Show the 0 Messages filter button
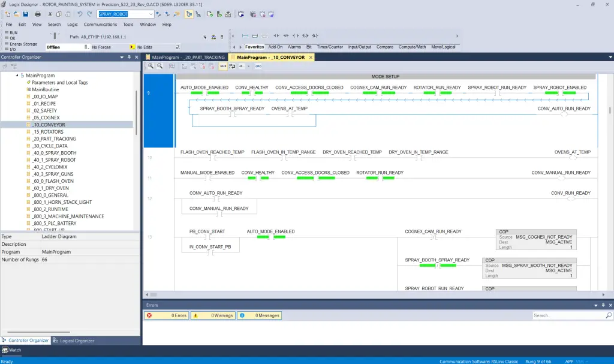 click(x=259, y=315)
